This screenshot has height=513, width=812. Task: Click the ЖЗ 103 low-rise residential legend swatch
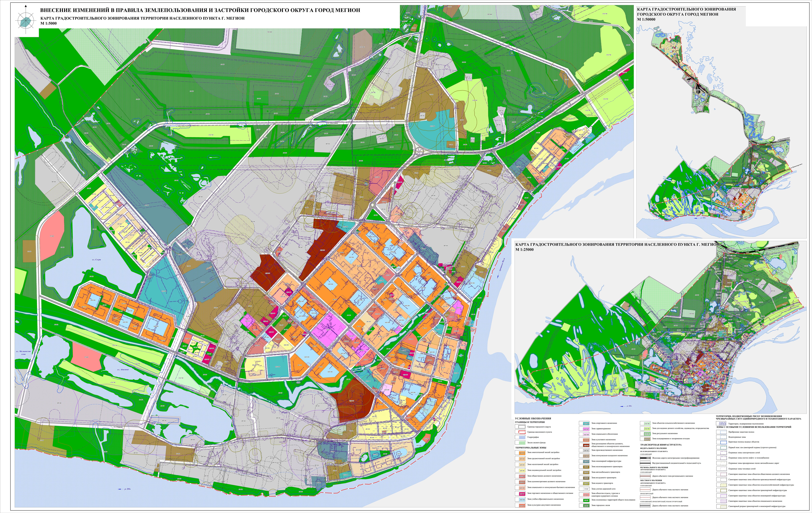coord(522,465)
